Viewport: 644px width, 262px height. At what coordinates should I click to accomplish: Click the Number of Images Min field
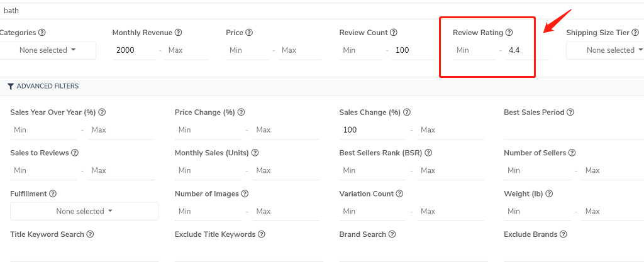(x=208, y=212)
